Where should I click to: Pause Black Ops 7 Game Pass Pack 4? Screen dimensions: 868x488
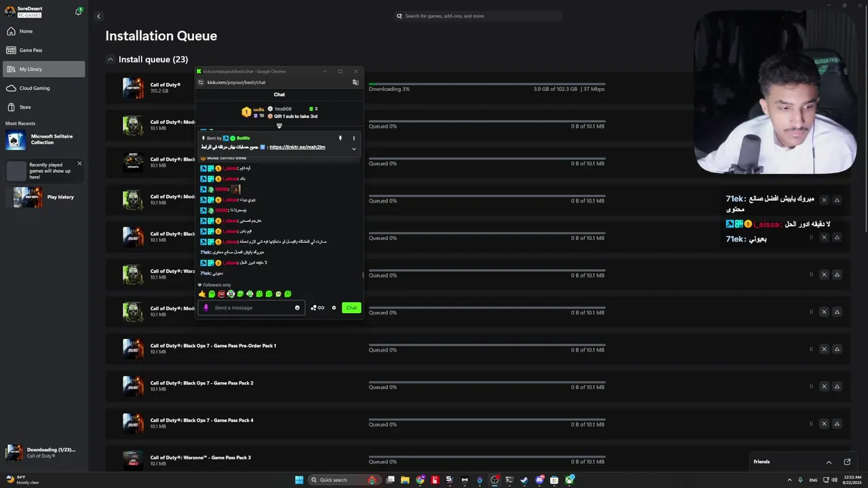pyautogui.click(x=811, y=424)
